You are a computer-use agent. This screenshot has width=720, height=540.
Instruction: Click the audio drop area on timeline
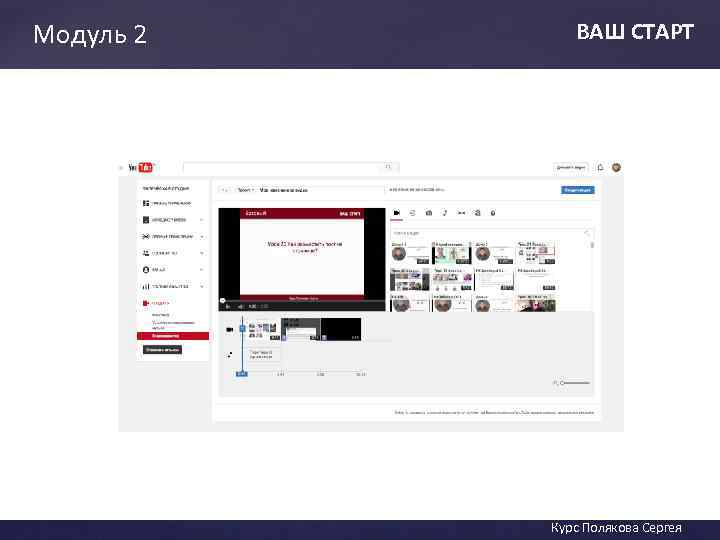coord(264,354)
